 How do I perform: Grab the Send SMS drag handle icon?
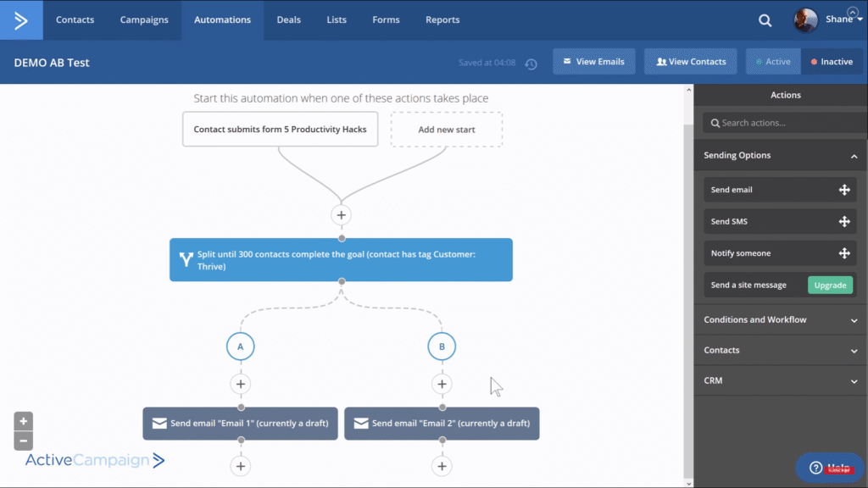(845, 221)
